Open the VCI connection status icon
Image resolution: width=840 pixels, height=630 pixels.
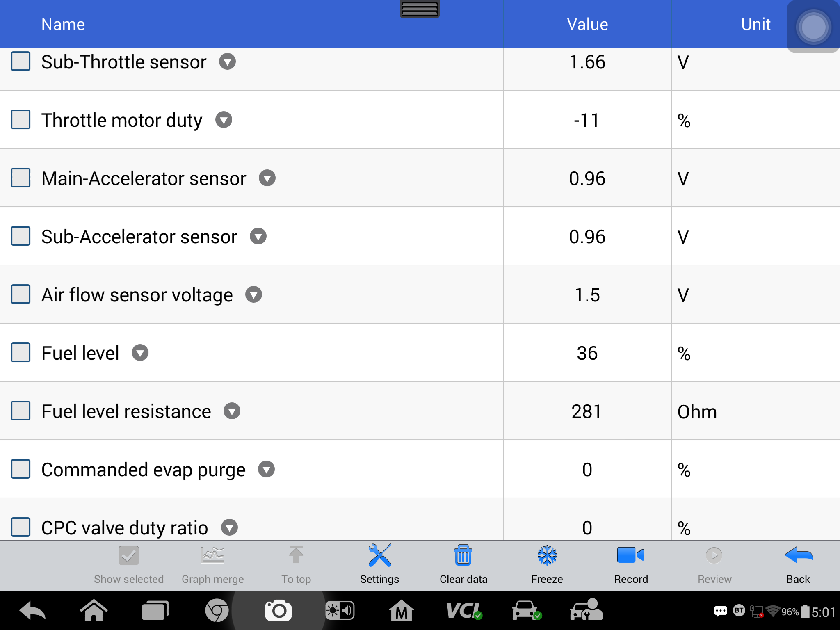coord(464,611)
